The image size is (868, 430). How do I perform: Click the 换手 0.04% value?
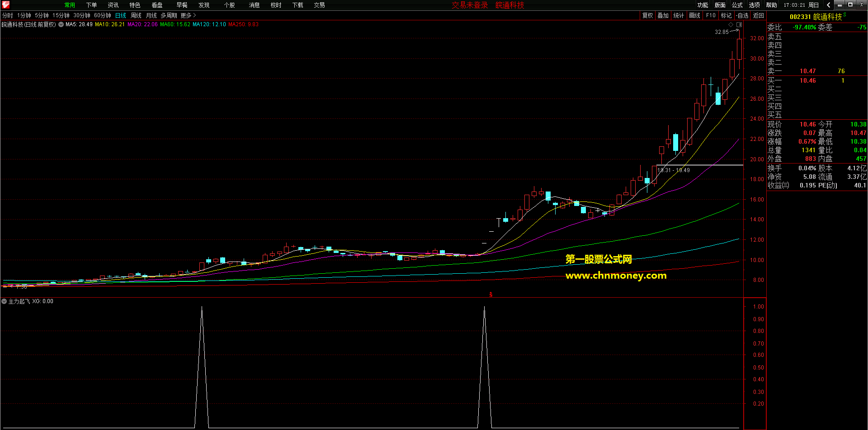[807, 168]
